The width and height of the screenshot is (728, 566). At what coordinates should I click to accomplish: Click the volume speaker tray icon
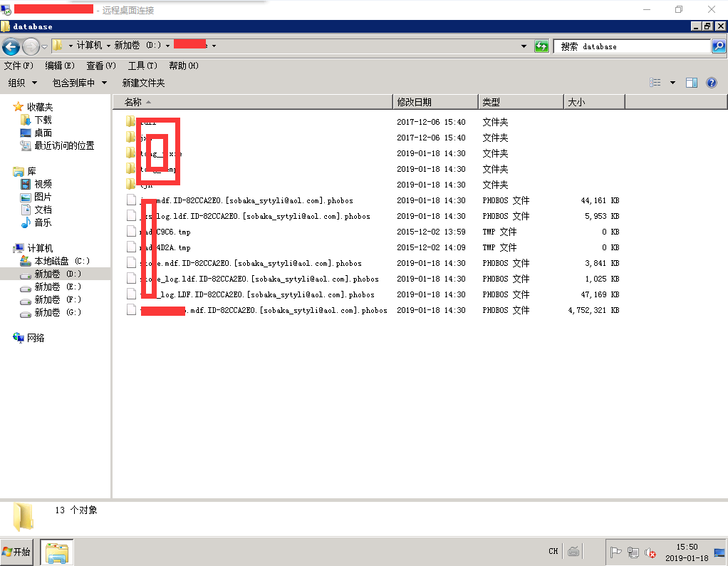tap(650, 552)
